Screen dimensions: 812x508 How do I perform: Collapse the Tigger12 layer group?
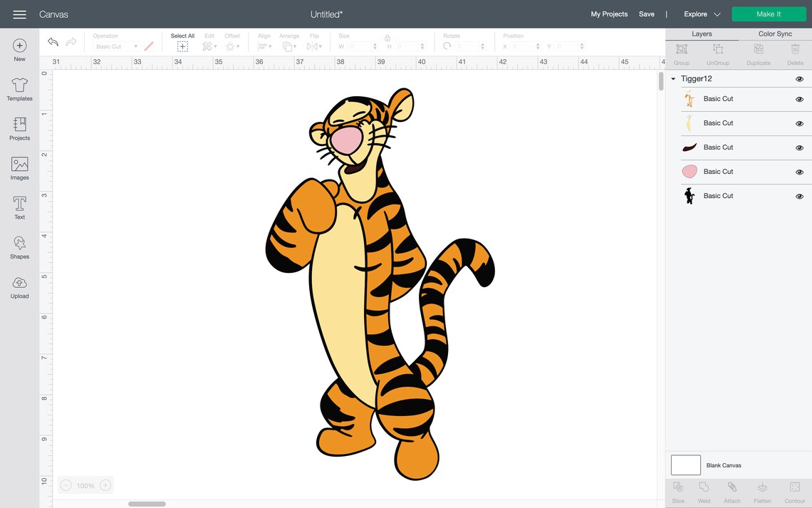672,78
